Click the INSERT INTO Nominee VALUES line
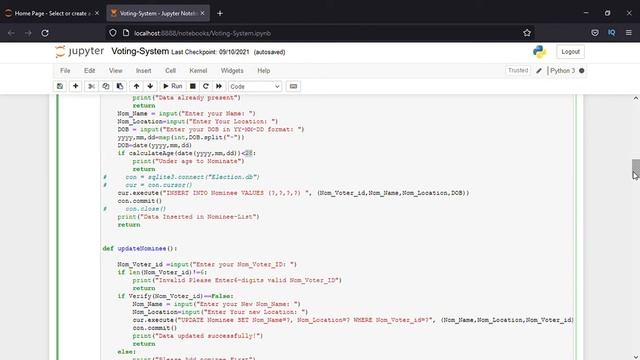Screen dimensions: 640x360 [293, 193]
